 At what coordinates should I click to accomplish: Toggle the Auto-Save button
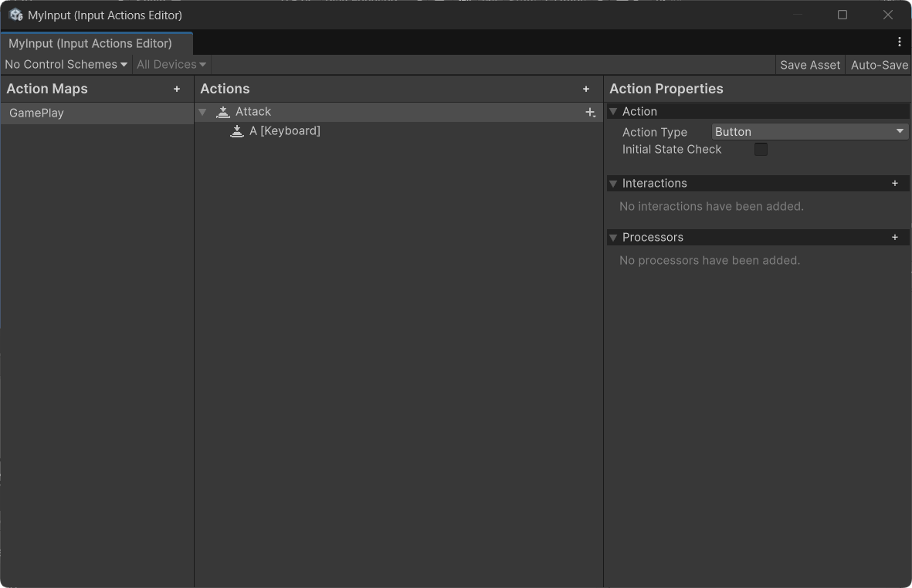(x=879, y=65)
